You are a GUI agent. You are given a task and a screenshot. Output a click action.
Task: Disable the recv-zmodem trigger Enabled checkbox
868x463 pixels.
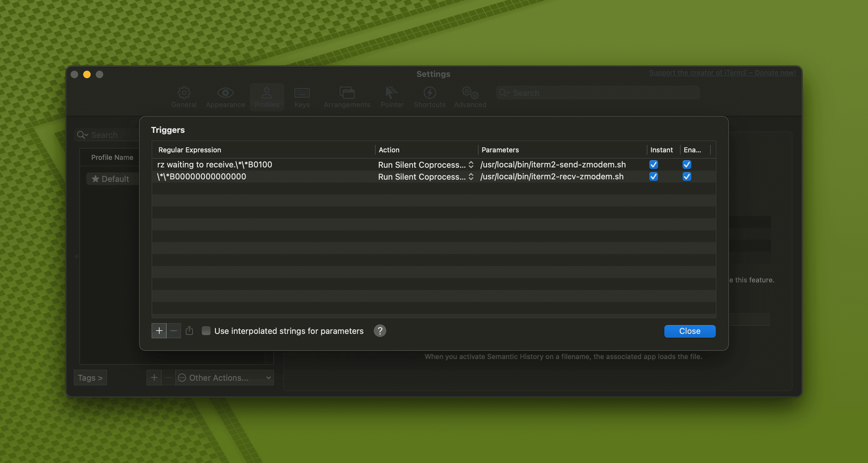click(x=687, y=177)
